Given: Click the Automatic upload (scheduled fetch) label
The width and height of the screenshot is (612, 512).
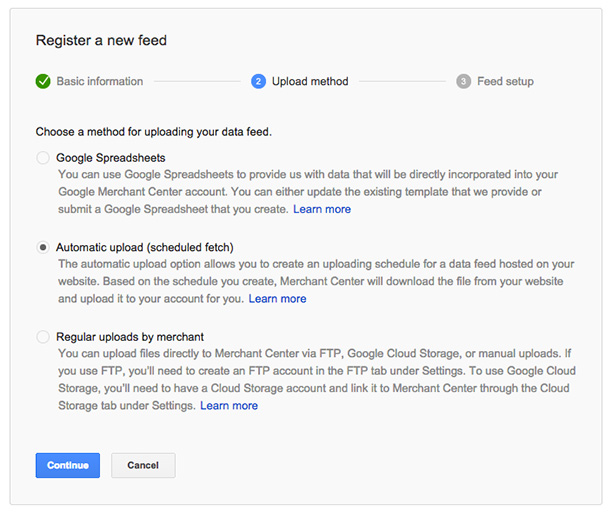Looking at the screenshot, I should 145,247.
